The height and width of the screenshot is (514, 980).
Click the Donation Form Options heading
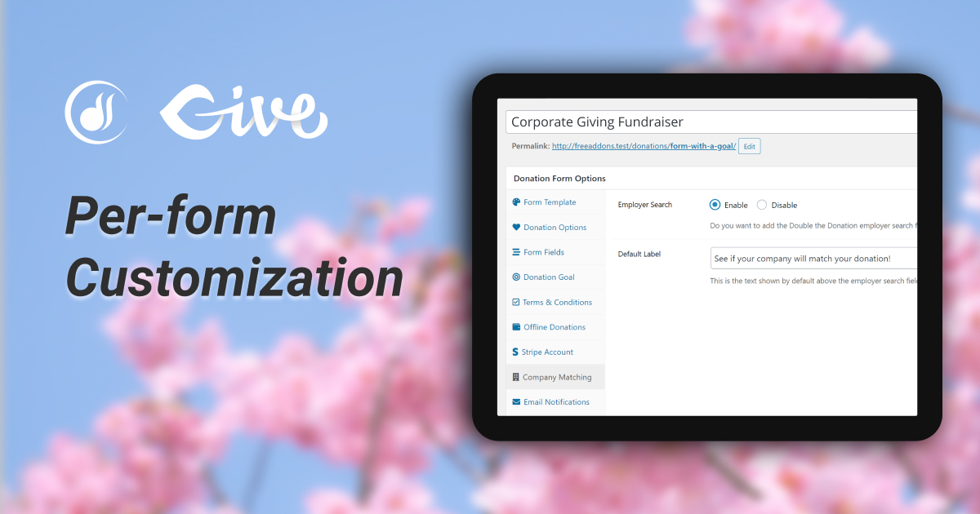click(559, 178)
